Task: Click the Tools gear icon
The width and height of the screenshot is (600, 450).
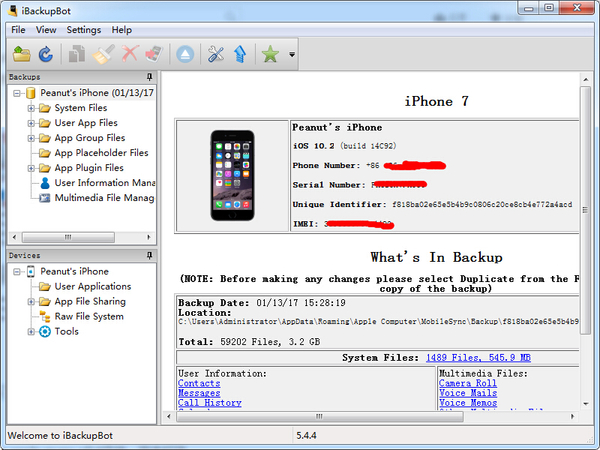Action: [x=45, y=332]
